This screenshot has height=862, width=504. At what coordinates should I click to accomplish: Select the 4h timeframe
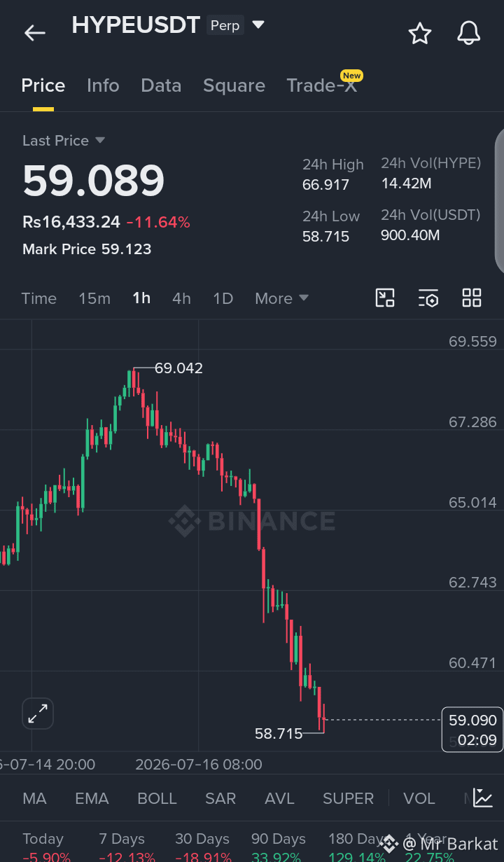coord(181,298)
